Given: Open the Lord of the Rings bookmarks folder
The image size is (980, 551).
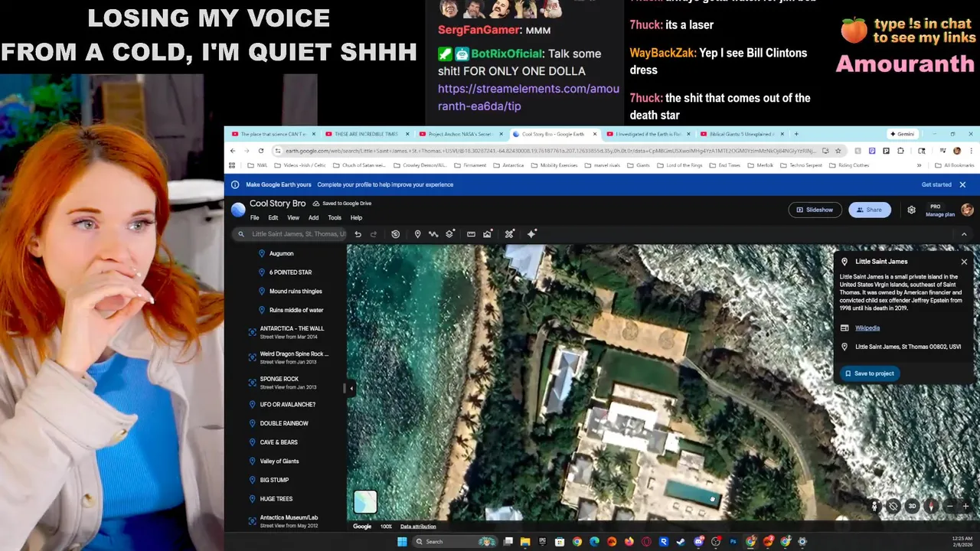Looking at the screenshot, I should pos(680,165).
